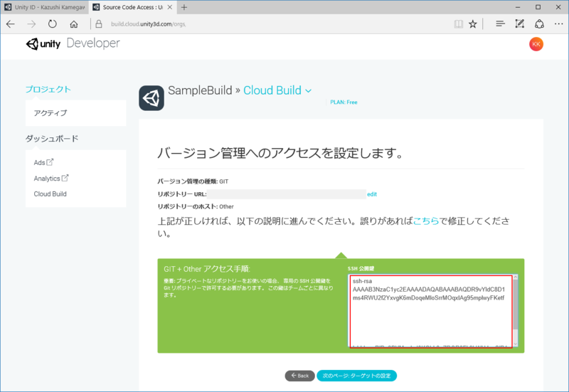Click the browser back arrow
Viewport: 569px width, 392px height.
point(11,24)
